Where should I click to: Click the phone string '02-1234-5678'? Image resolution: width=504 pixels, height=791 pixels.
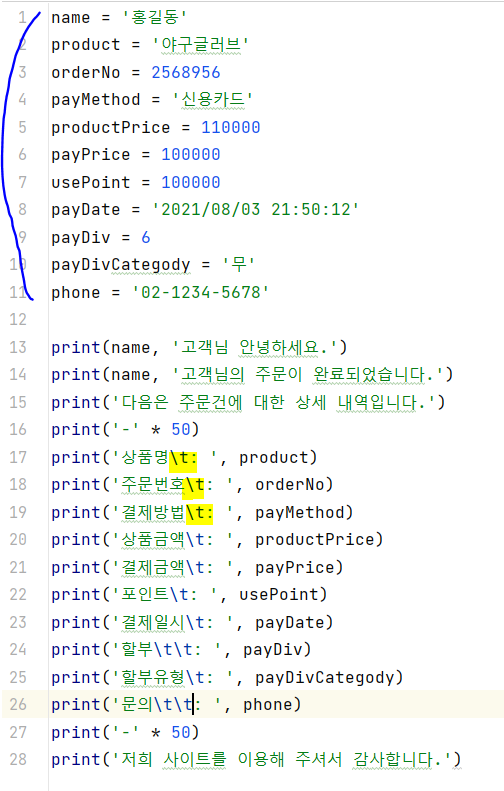tap(200, 292)
